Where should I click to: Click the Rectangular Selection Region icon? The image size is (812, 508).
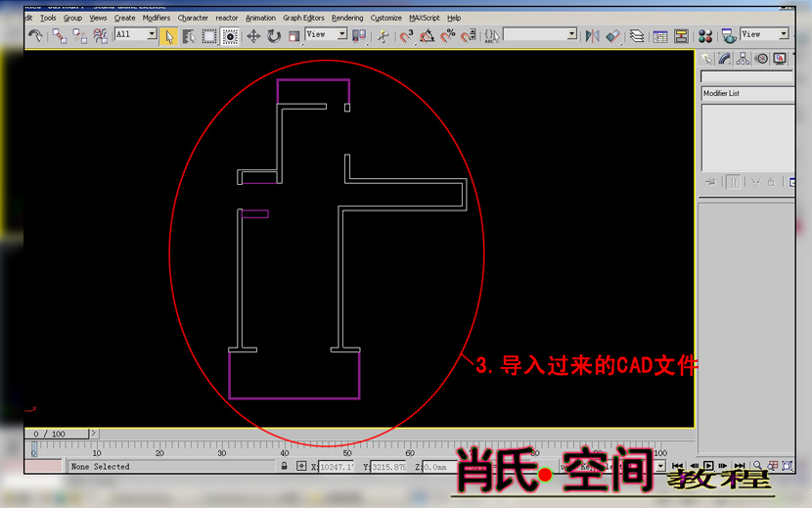pyautogui.click(x=209, y=36)
